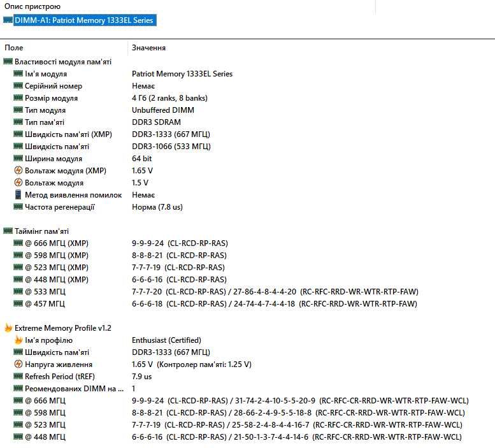Select the Швидкість пам'яті label with DDR3-1066 value
The height and width of the screenshot is (448, 495).
pyautogui.click(x=57, y=147)
